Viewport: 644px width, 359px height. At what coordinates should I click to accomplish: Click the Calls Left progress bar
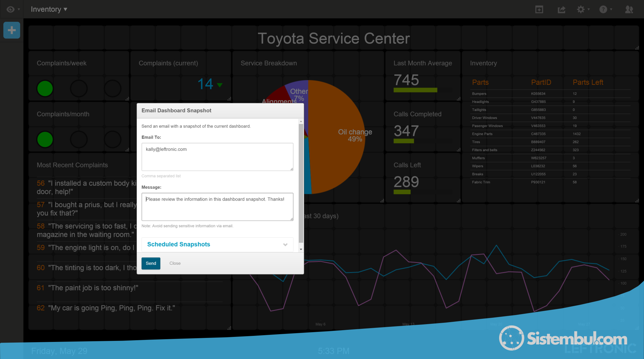click(423, 192)
